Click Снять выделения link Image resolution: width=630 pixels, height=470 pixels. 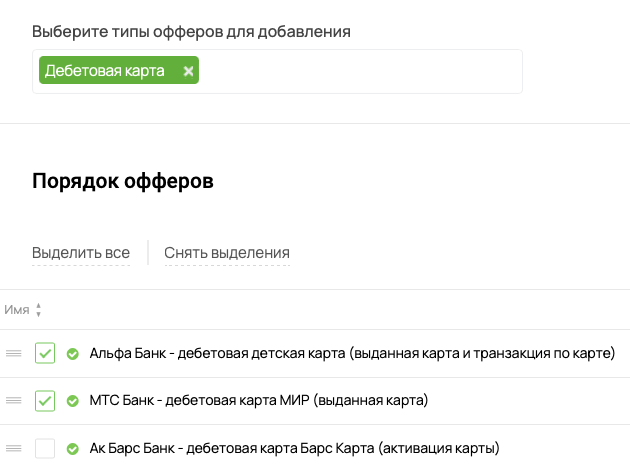pyautogui.click(x=227, y=253)
